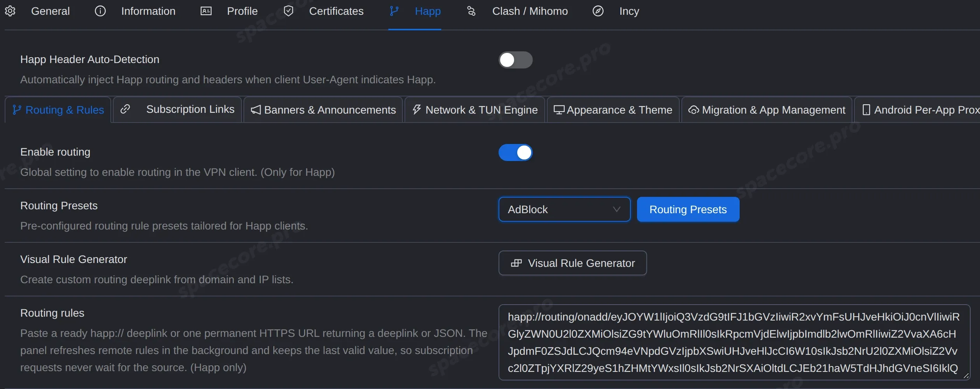The height and width of the screenshot is (389, 980).
Task: Open the Certificates tab
Action: click(x=324, y=11)
